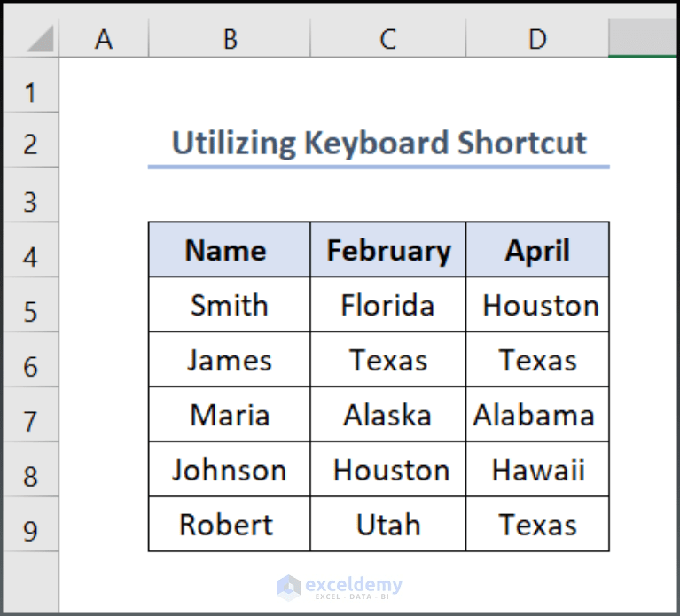Select row 1 header
Screen dimensions: 680x616
tap(30, 85)
